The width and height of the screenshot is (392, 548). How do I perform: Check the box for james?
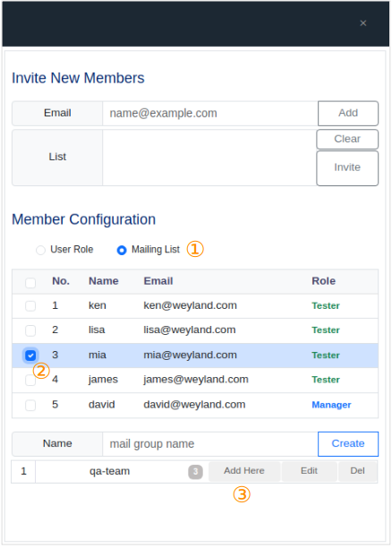pyautogui.click(x=30, y=381)
